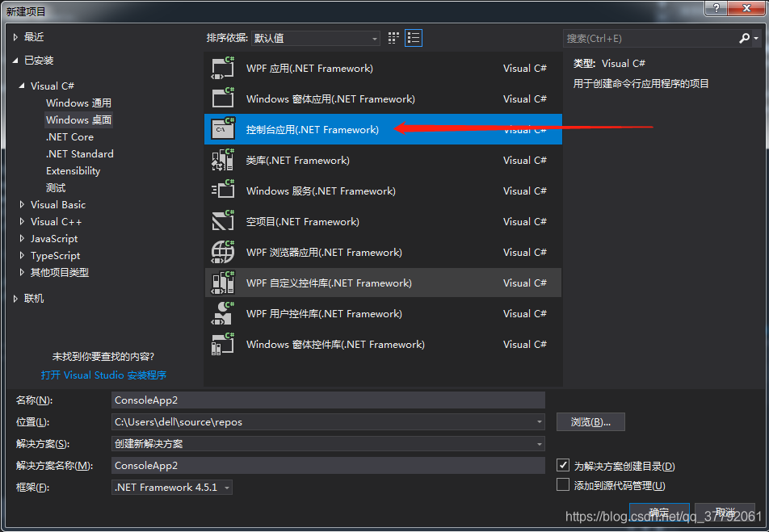Open the search options dropdown arrow
769x532 pixels.
click(756, 38)
